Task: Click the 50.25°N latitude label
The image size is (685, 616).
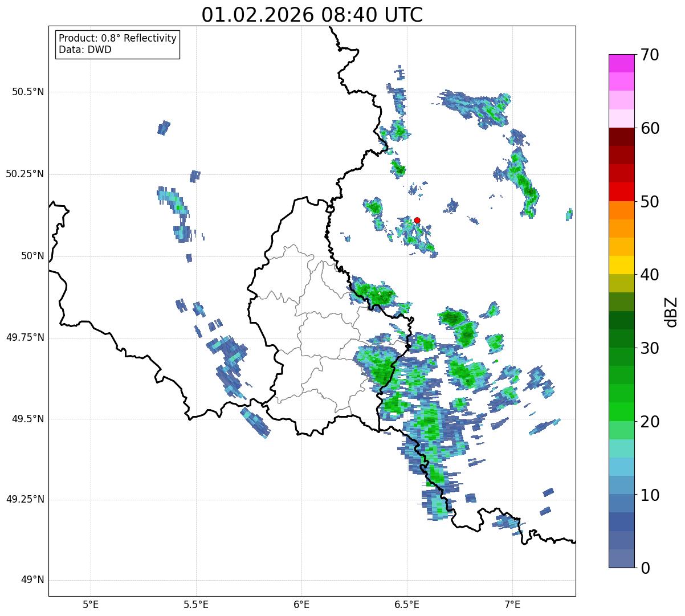Action: pos(25,174)
